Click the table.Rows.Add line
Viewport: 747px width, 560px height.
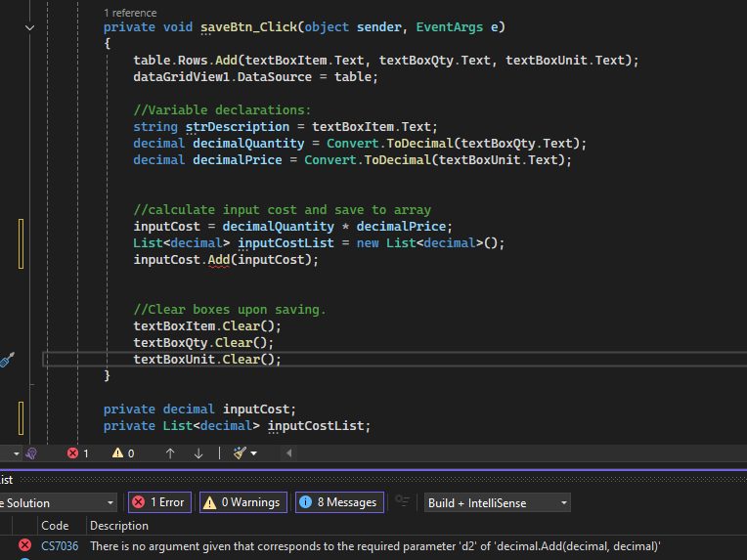(x=386, y=60)
